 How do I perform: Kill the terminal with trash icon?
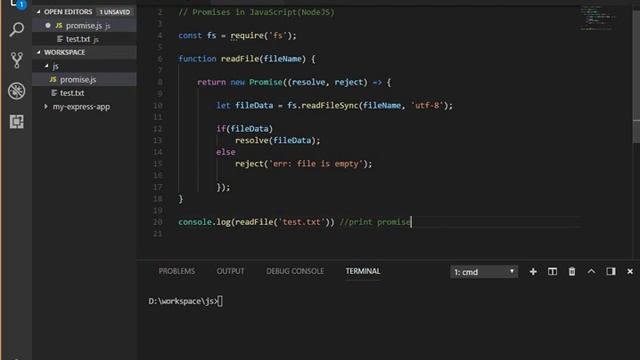[x=572, y=272]
